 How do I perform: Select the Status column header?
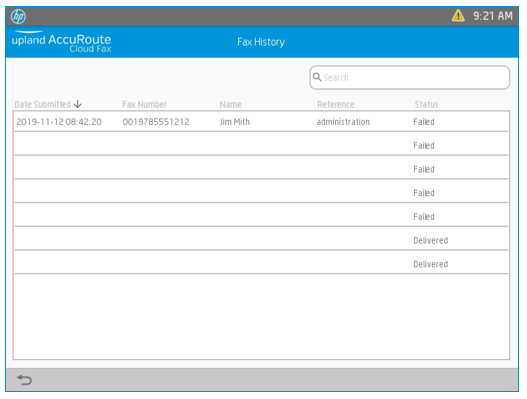click(x=426, y=104)
